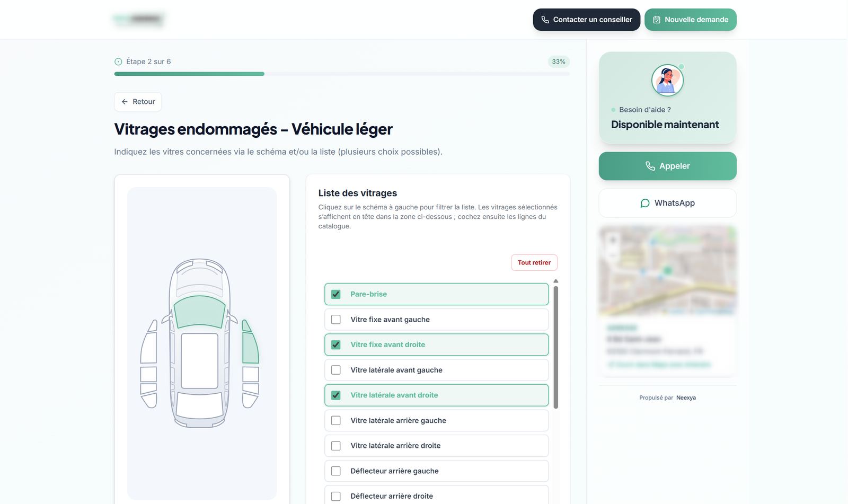Uncheck the Pare-brise checkbox

(x=336, y=294)
